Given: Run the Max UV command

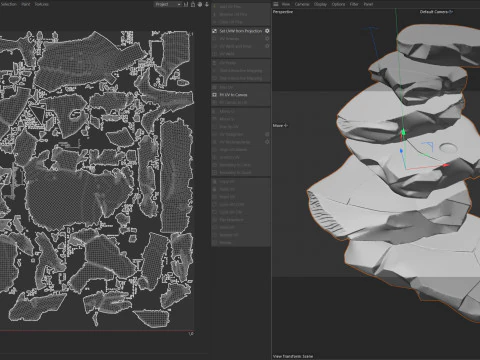Looking at the screenshot, I should click(241, 87).
